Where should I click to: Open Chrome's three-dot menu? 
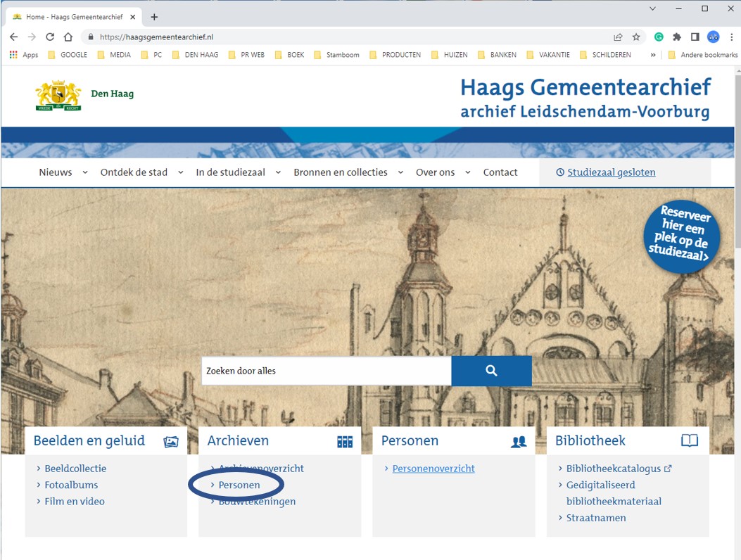point(731,37)
